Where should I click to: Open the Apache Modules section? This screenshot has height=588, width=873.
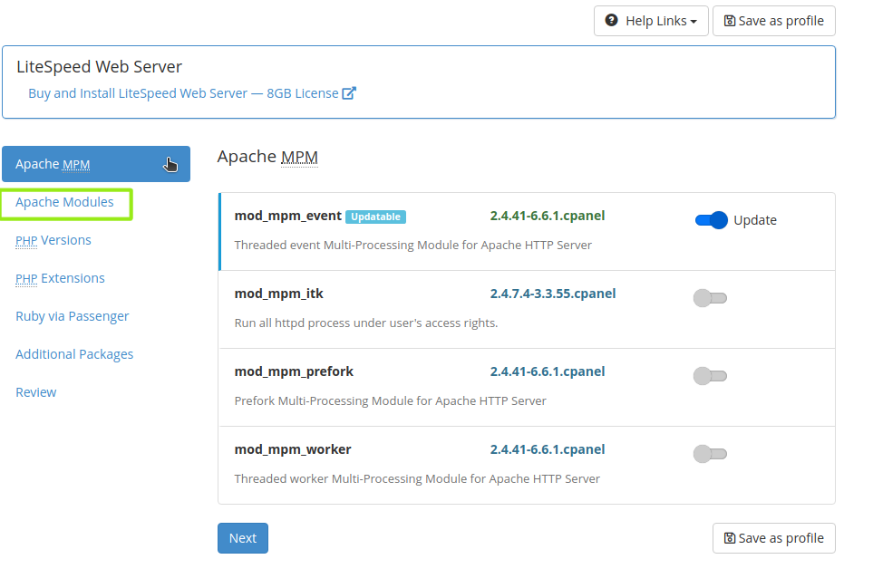[x=65, y=202]
